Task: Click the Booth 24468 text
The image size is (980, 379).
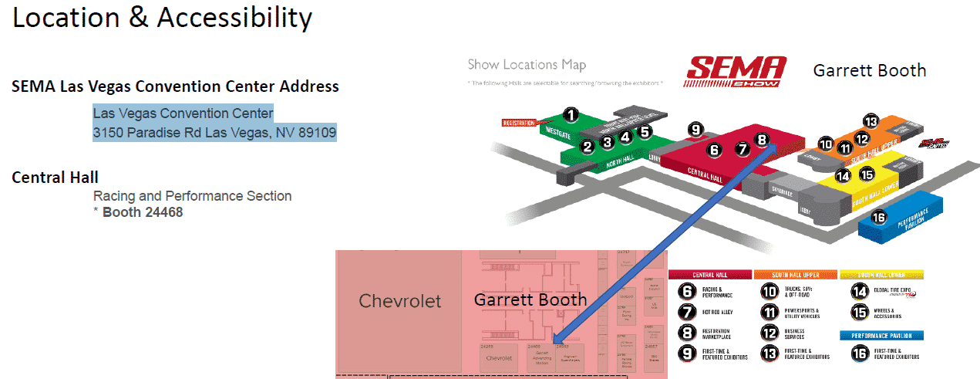Action: coord(143,211)
